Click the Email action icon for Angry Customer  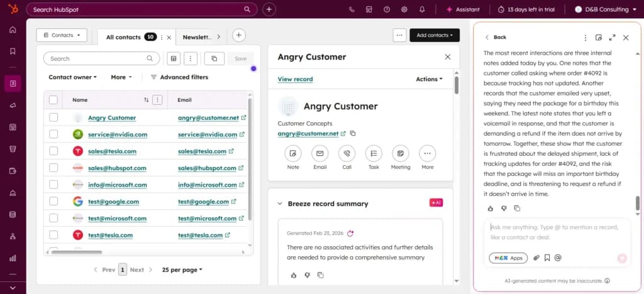[x=320, y=153]
